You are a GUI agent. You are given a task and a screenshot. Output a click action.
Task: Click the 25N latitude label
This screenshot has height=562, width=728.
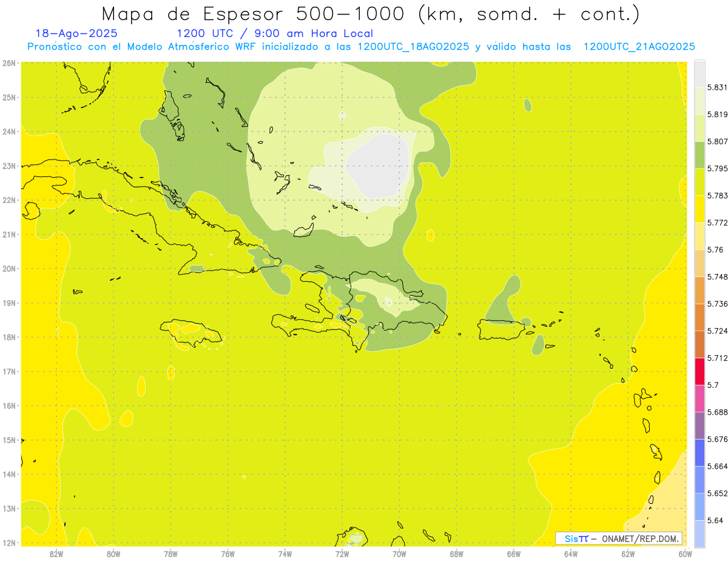point(8,97)
